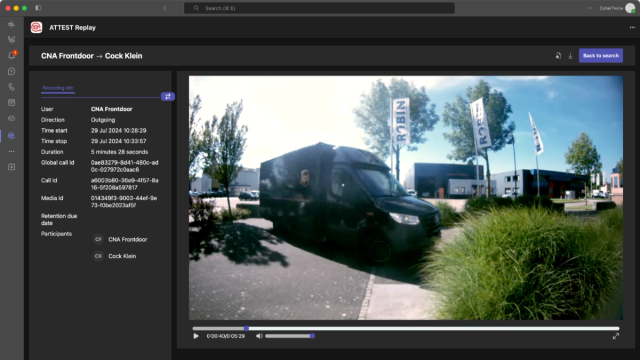Click Time start value 29 Jul 2024 10:28:29
Image resolution: width=640 pixels, height=360 pixels.
click(118, 131)
